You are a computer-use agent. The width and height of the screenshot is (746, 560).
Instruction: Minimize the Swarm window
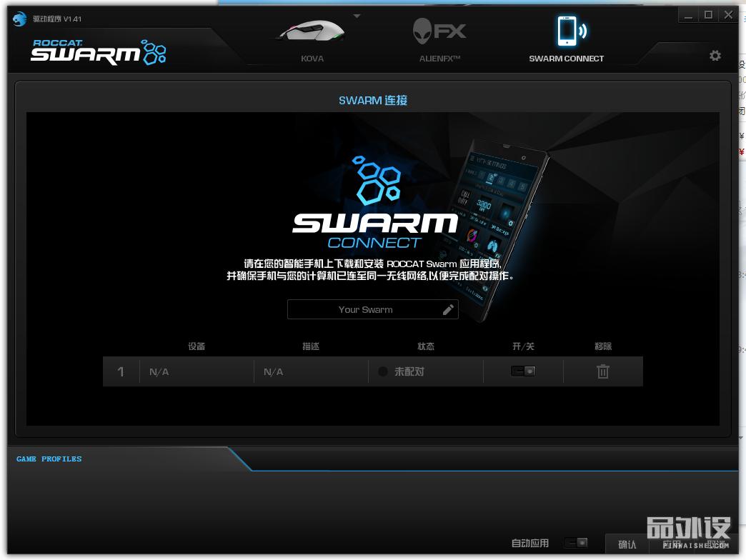[x=688, y=15]
